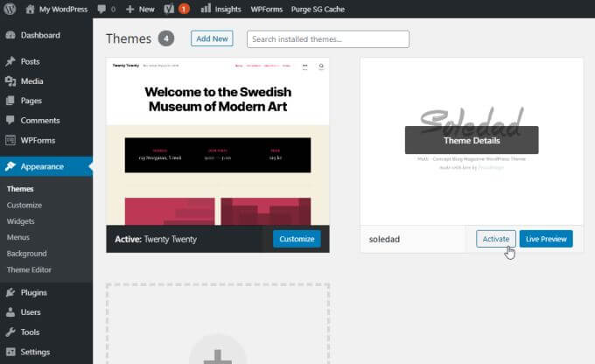Click Live Preview for soledad theme
Screen dimensions: 595x364
[x=546, y=239]
